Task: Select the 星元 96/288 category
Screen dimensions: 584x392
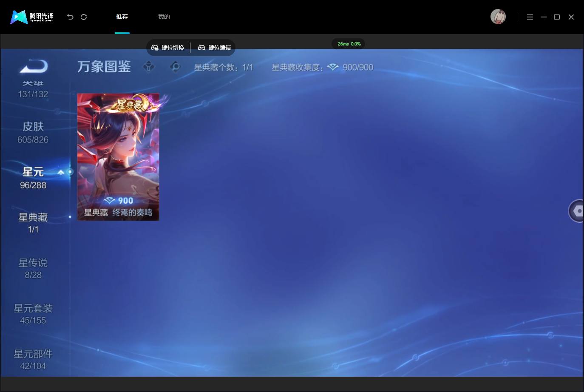Action: 33,178
